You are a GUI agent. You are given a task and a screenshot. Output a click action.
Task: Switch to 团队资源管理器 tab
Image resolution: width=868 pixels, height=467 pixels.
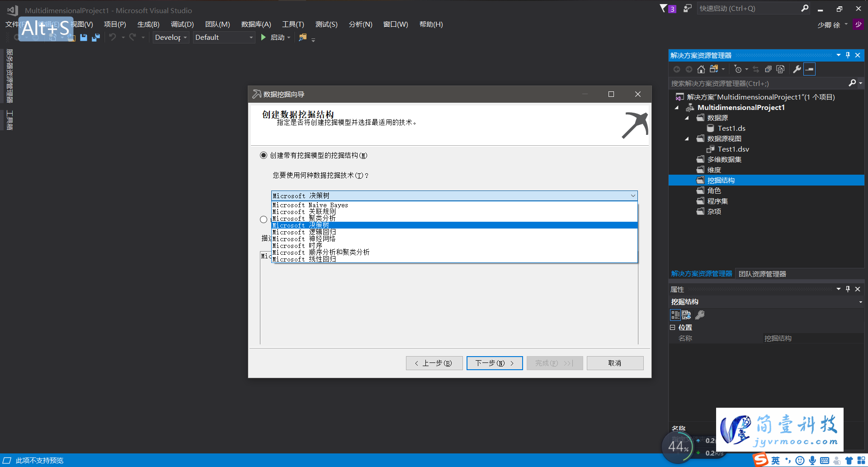(x=762, y=274)
